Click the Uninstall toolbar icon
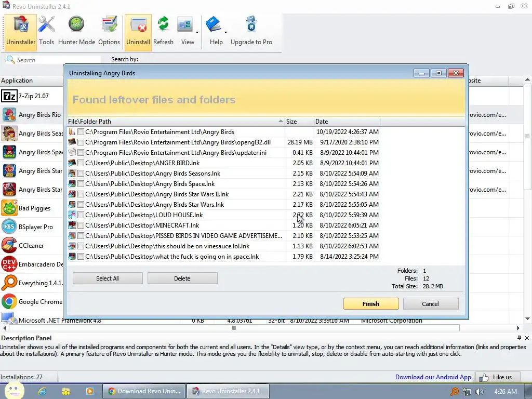The height and width of the screenshot is (399, 532). click(138, 32)
